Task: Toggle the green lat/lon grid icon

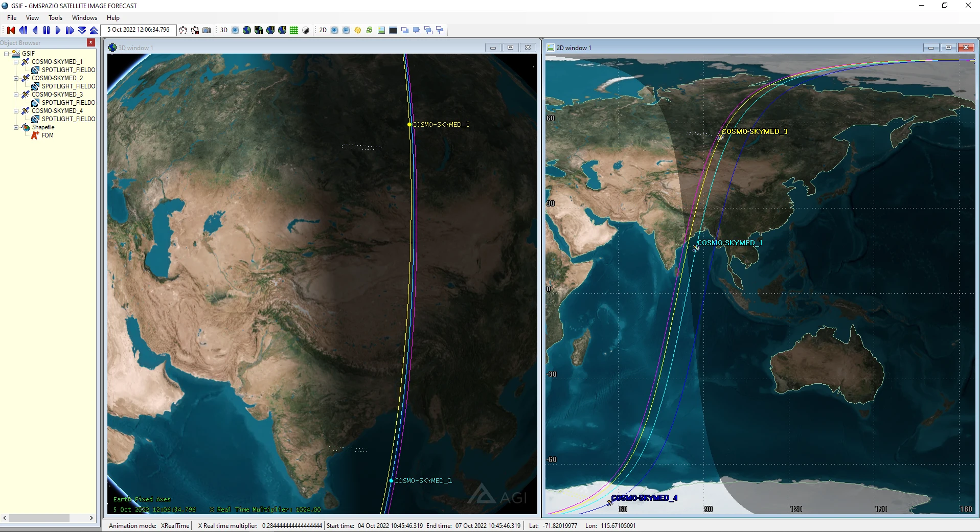Action: (294, 30)
